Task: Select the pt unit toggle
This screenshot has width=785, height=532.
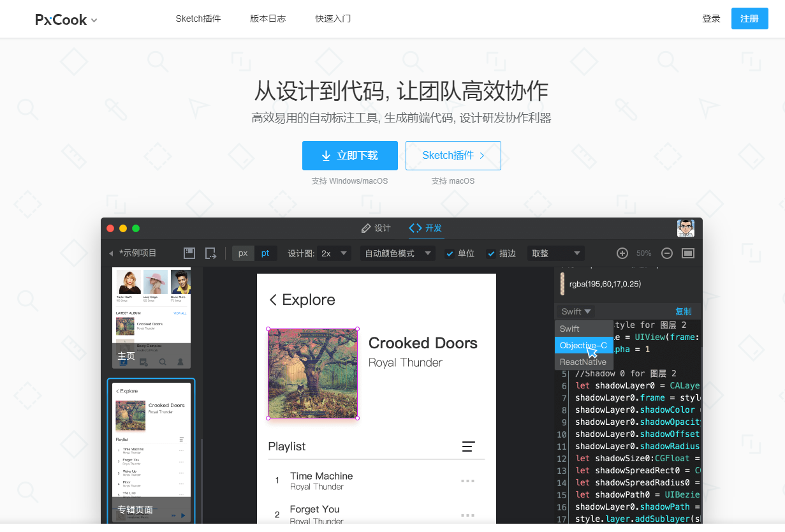Action: coord(265,253)
